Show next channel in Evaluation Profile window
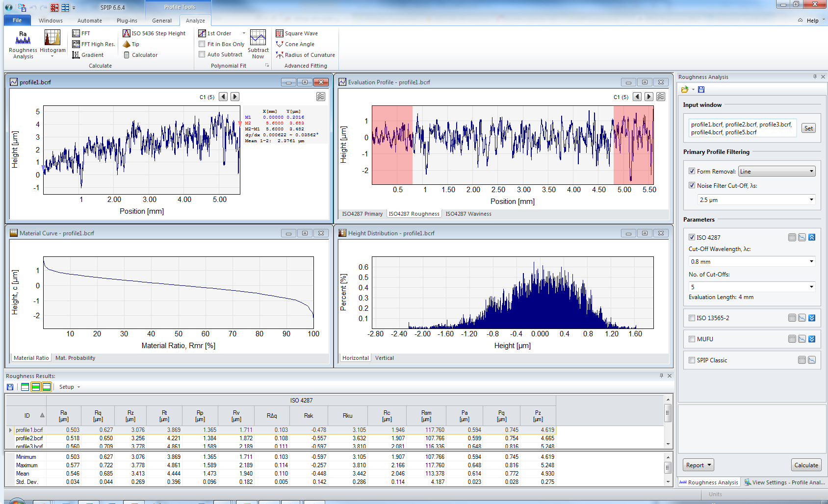828x504 pixels. point(649,97)
